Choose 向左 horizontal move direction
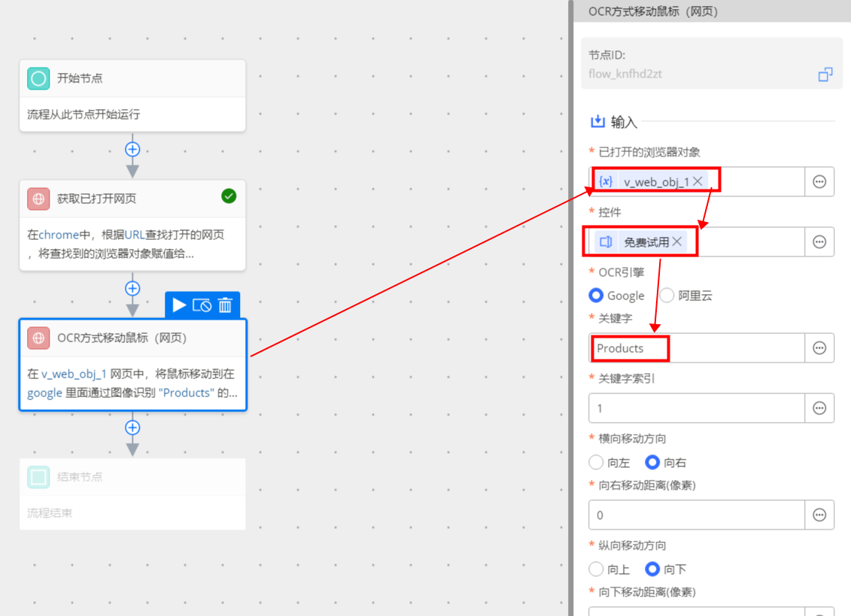851x616 pixels. tap(596, 463)
